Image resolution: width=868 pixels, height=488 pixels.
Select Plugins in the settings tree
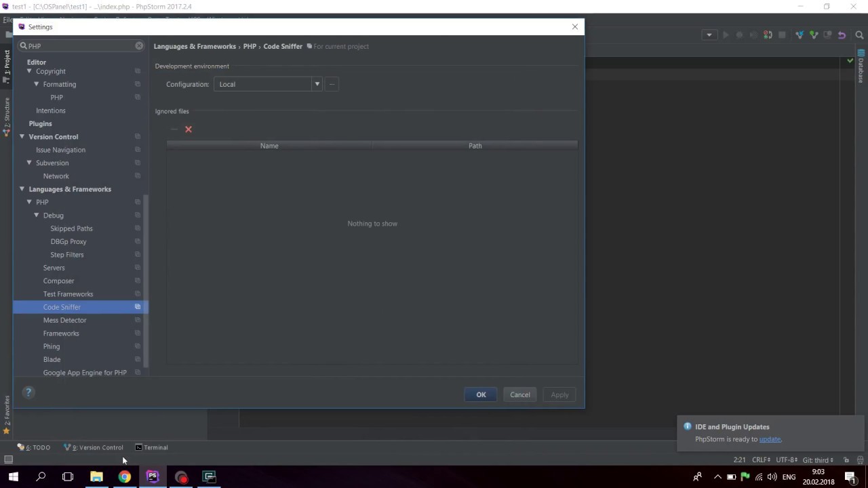(40, 123)
